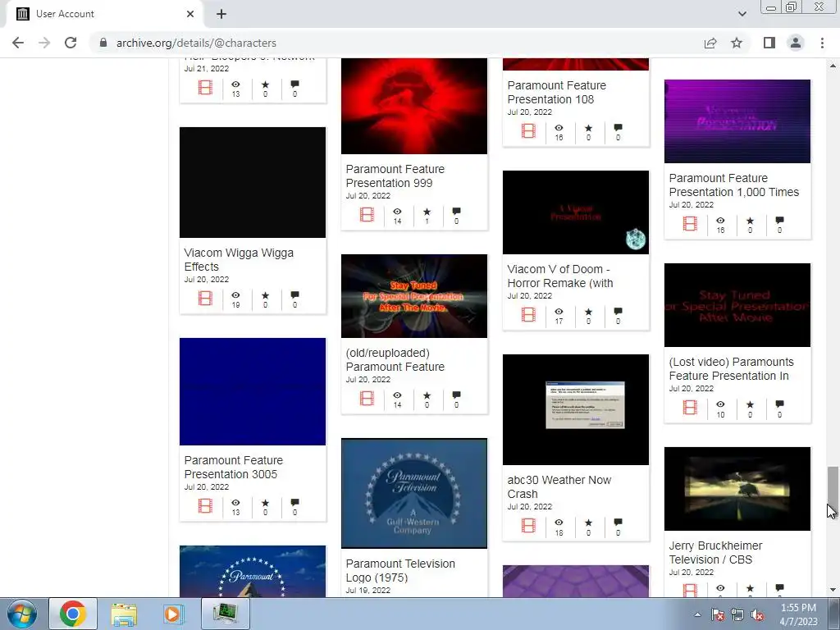Click the Jerry Bruckheimer road thumbnail

click(x=737, y=489)
